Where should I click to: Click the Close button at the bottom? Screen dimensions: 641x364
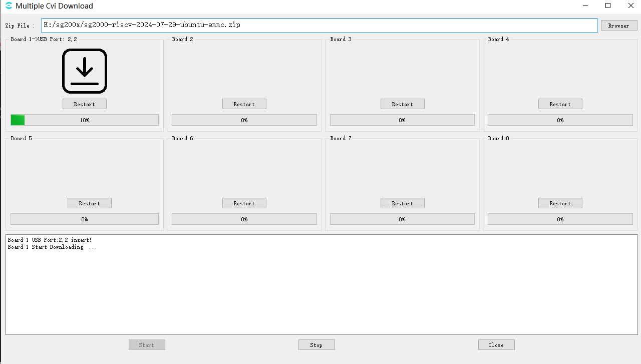tap(496, 345)
